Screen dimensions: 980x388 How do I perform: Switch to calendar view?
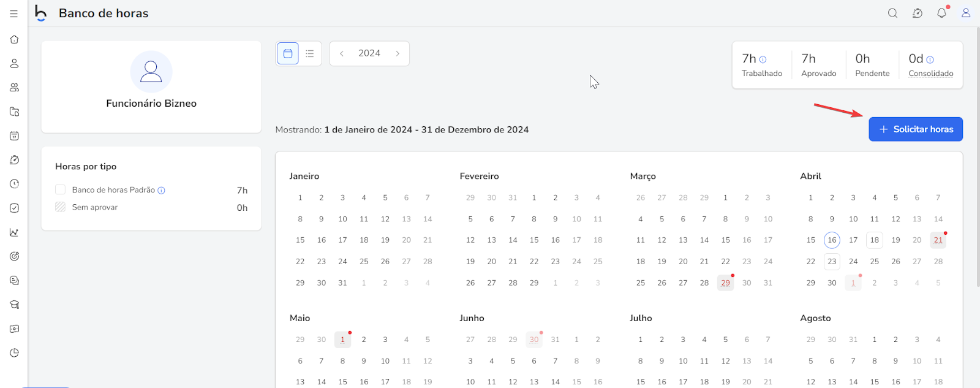[x=288, y=53]
